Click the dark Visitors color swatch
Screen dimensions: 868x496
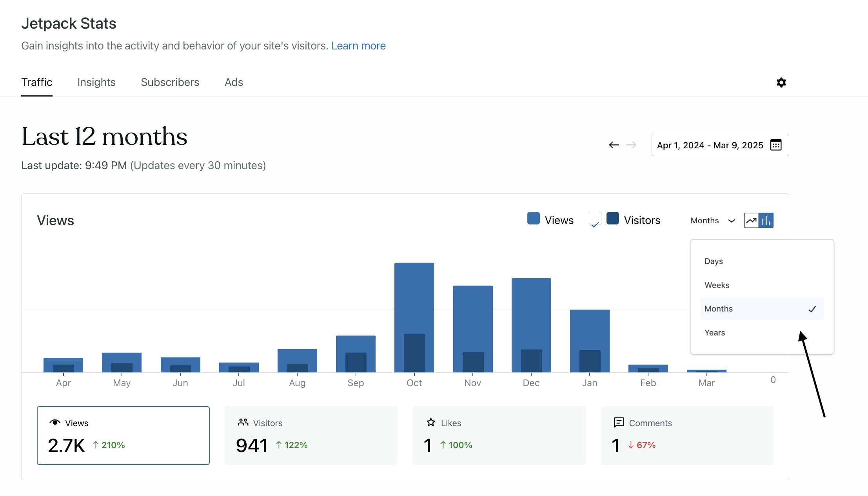pyautogui.click(x=612, y=219)
